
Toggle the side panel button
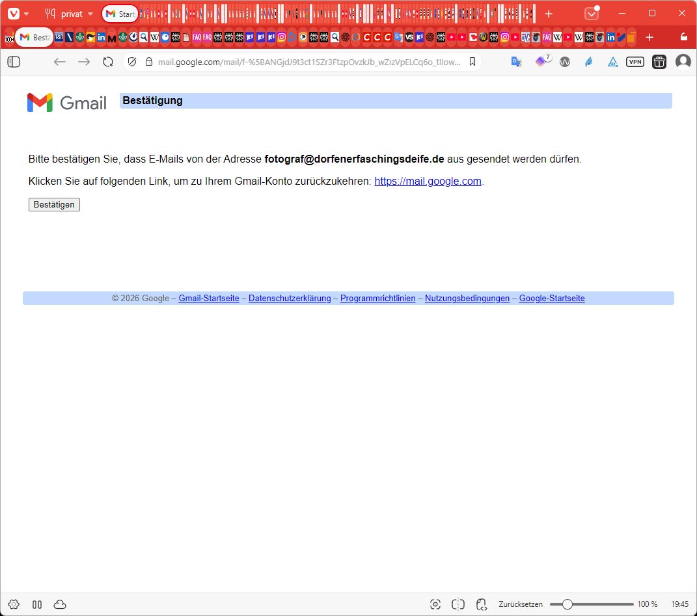(14, 62)
